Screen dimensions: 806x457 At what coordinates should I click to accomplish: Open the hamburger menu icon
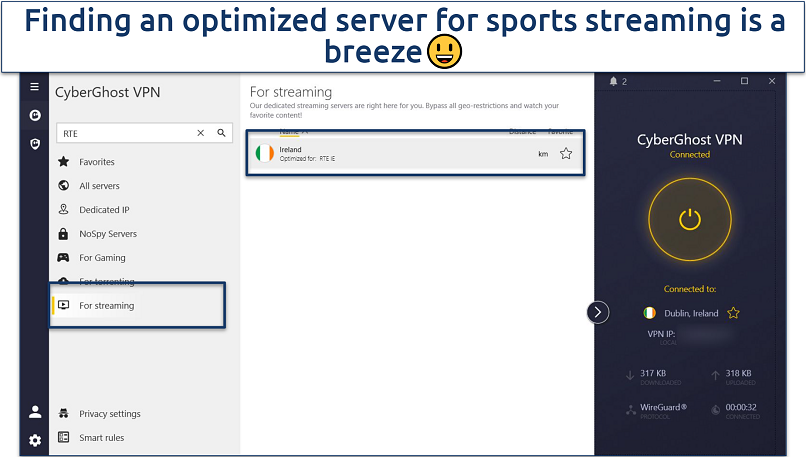coord(34,87)
